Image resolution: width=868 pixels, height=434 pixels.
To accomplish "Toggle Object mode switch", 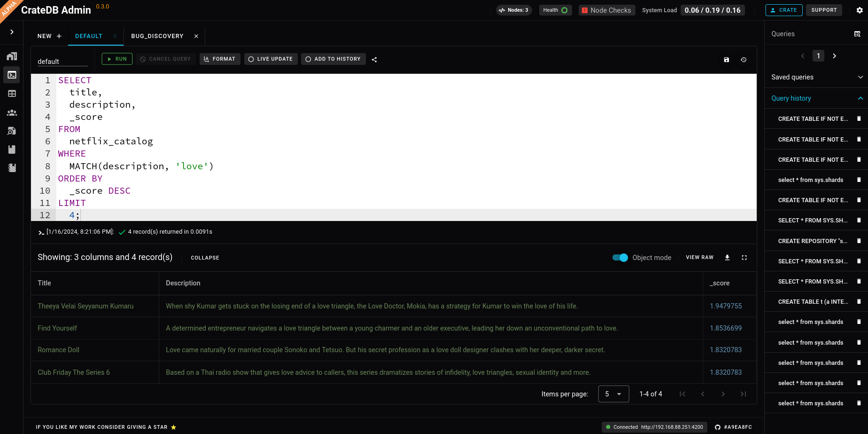I will (x=620, y=258).
